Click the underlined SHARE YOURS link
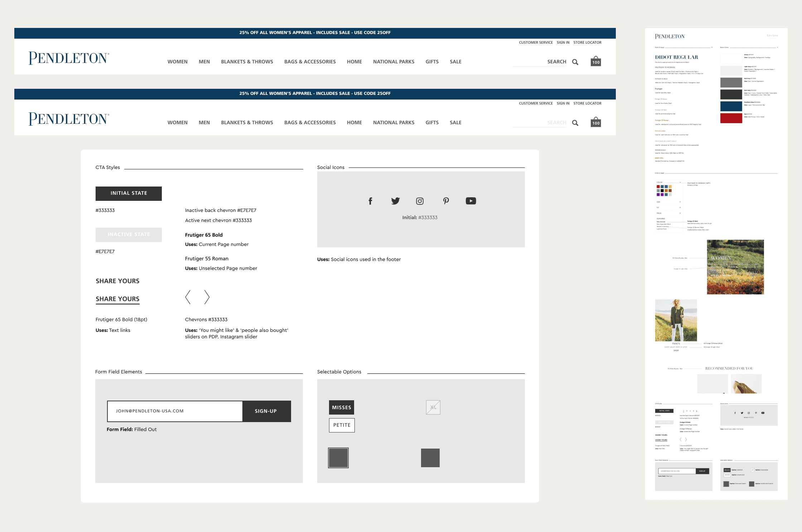The width and height of the screenshot is (802, 532). pyautogui.click(x=117, y=299)
